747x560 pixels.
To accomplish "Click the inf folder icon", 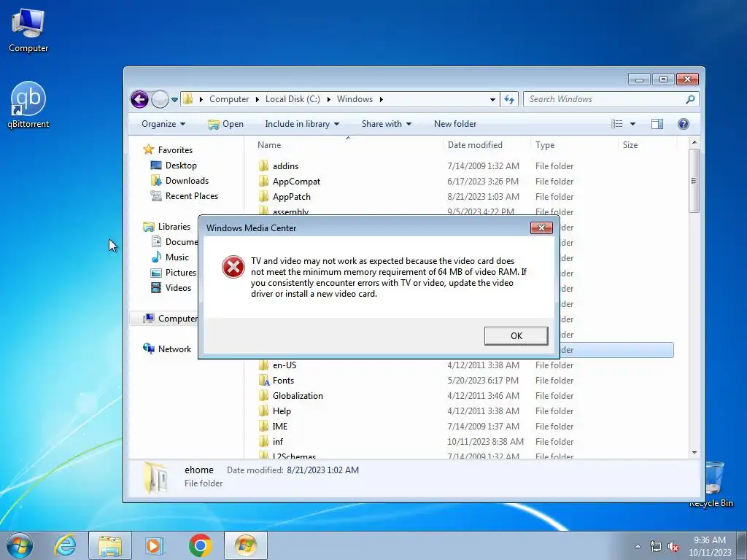I will tap(264, 441).
